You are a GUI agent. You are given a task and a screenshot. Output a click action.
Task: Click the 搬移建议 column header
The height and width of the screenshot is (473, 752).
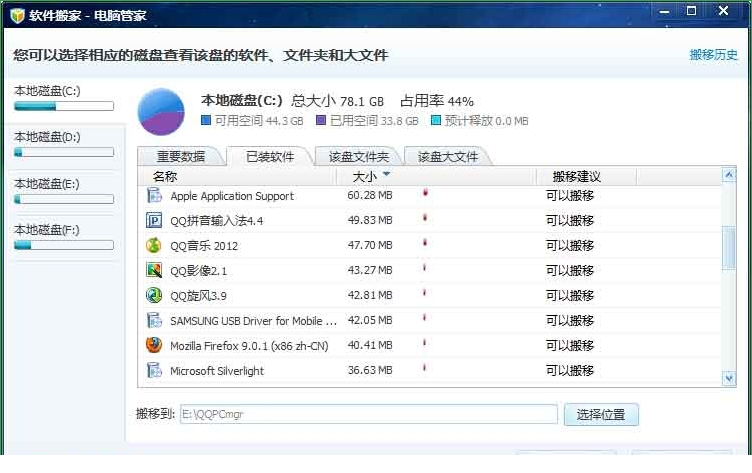[x=576, y=177]
